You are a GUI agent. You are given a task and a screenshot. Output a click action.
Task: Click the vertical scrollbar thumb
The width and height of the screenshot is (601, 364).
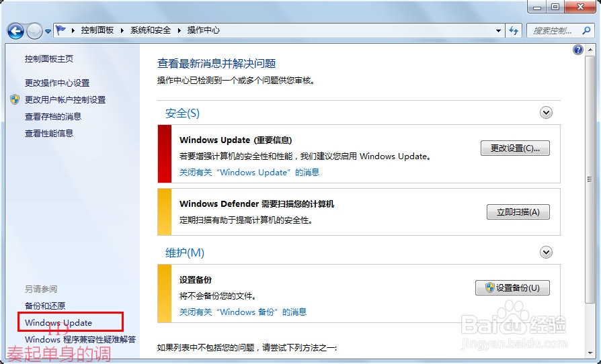(x=590, y=179)
